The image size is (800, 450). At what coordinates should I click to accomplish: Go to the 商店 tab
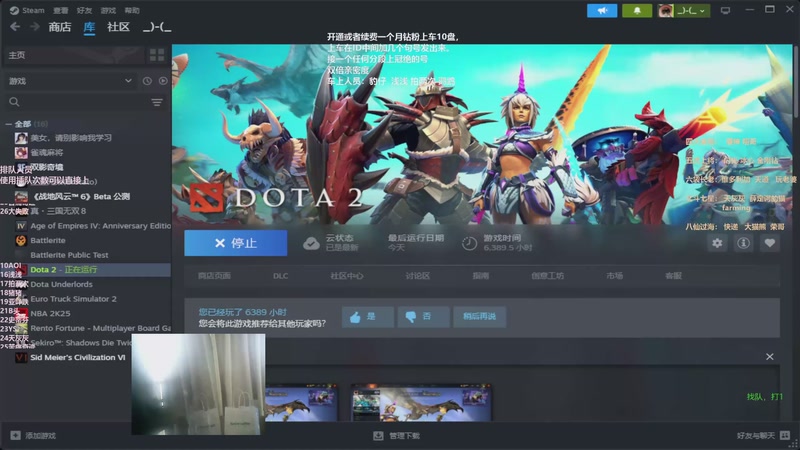tap(60, 27)
